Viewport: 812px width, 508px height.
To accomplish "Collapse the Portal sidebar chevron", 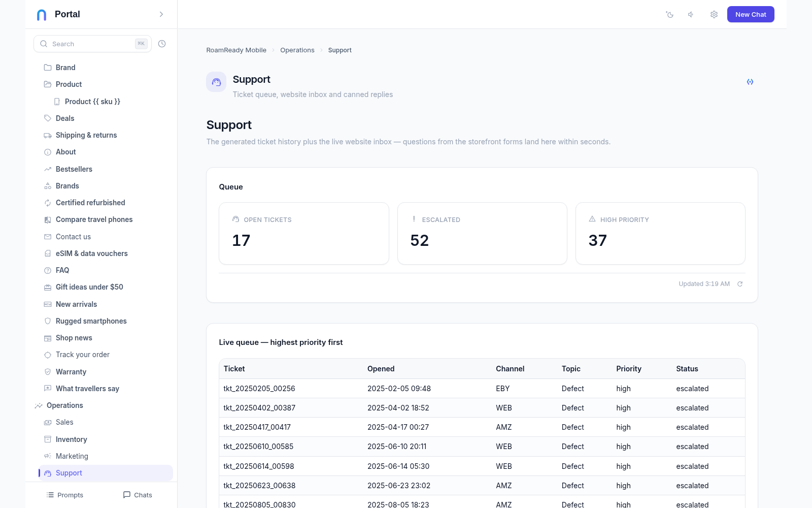I will [161, 14].
